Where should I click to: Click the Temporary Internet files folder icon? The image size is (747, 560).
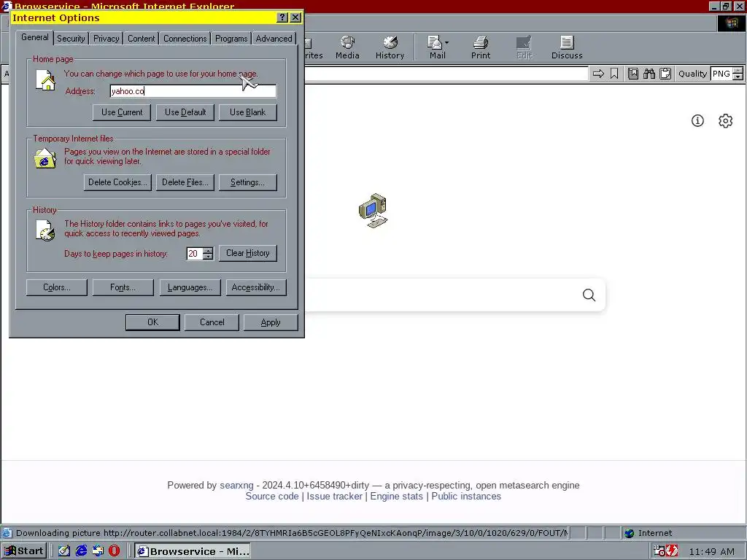(44, 158)
